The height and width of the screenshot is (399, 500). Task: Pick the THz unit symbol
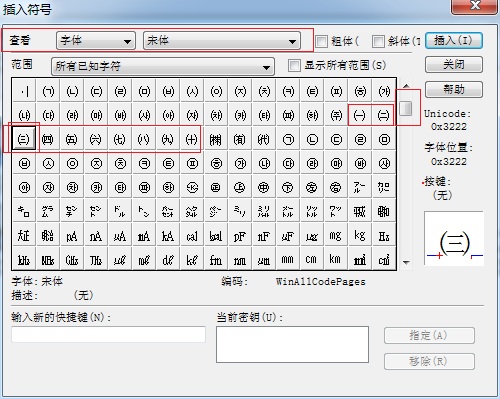[x=96, y=259]
